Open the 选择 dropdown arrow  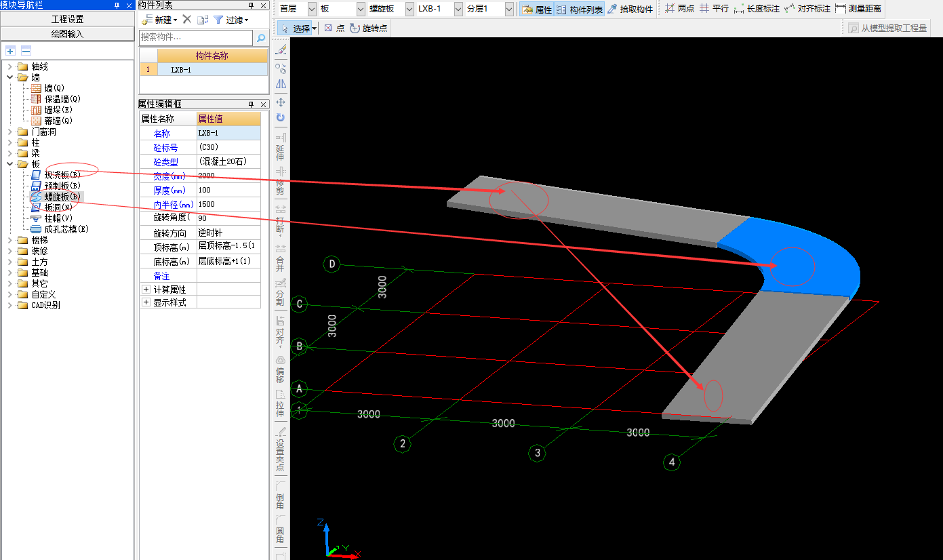coord(315,28)
